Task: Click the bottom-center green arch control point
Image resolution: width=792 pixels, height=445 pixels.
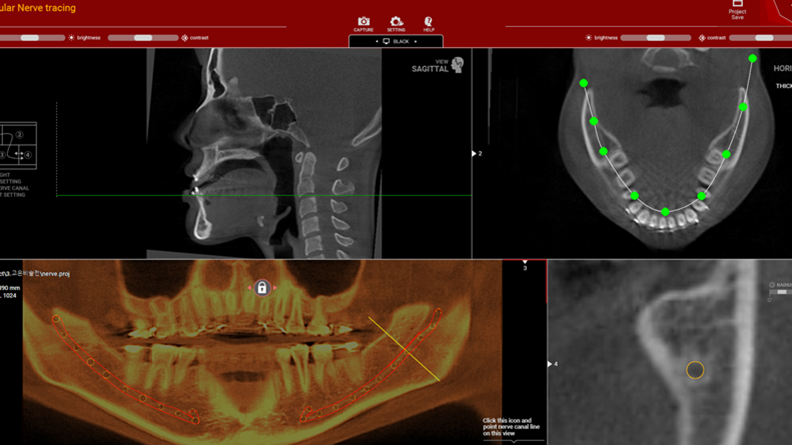Action: click(665, 212)
